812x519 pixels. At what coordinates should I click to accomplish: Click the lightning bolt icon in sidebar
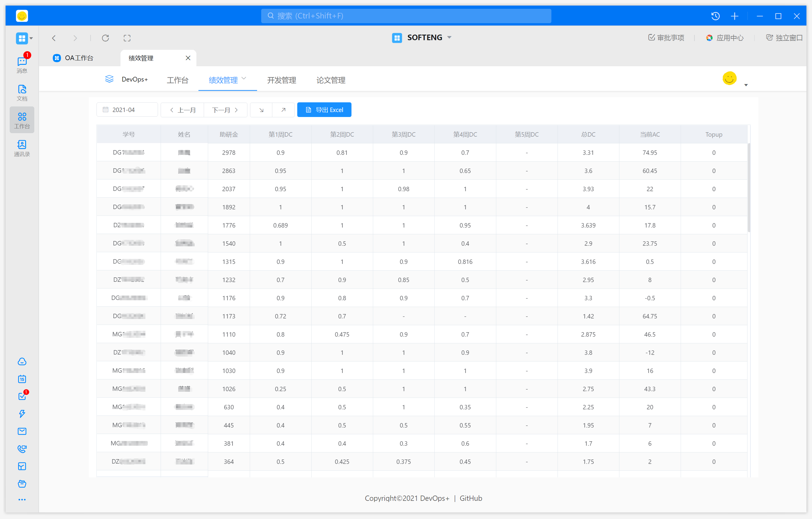pyautogui.click(x=22, y=413)
